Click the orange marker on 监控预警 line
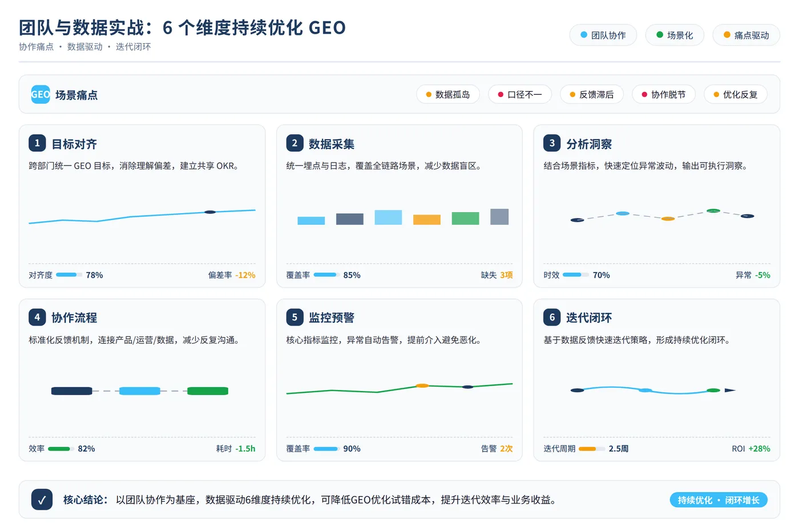This screenshot has width=799, height=532. [x=422, y=386]
